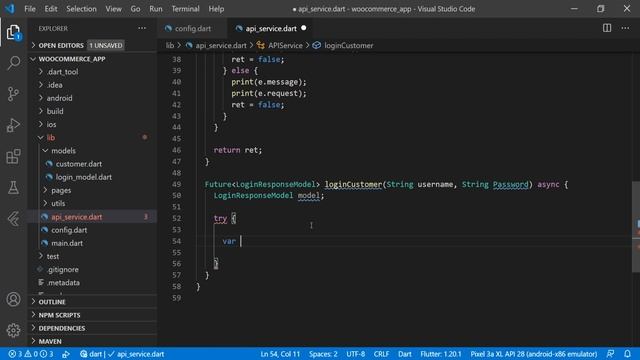Open Explorer panel views and more actions ellipsis
Screen dimensions: 640x360
click(142, 28)
